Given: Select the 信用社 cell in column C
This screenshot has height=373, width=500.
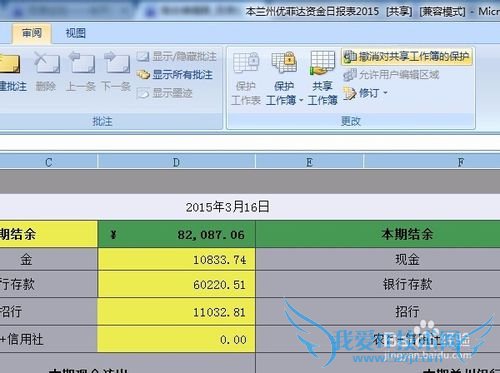Looking at the screenshot, I should click(49, 339).
